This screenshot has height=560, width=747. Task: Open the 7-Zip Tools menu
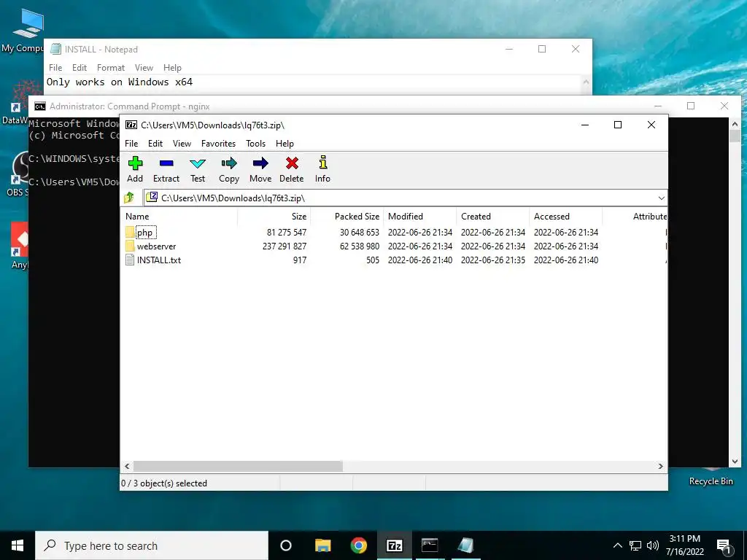coord(255,144)
